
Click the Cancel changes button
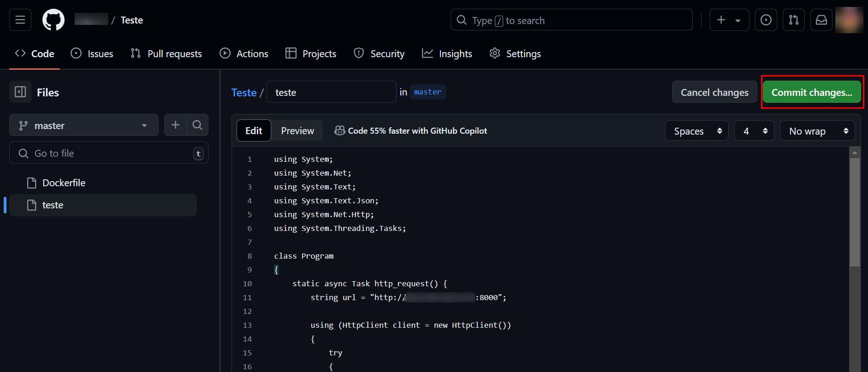[714, 92]
